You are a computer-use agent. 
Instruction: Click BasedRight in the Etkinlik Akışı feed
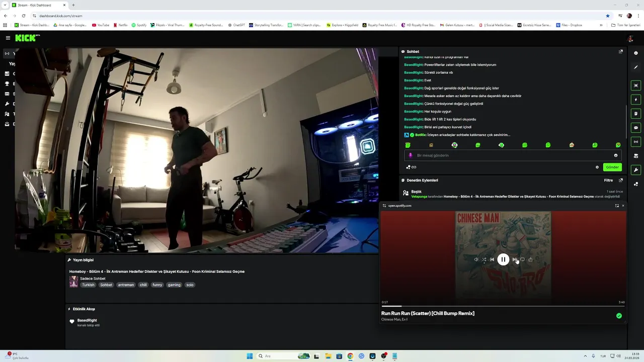click(87, 320)
